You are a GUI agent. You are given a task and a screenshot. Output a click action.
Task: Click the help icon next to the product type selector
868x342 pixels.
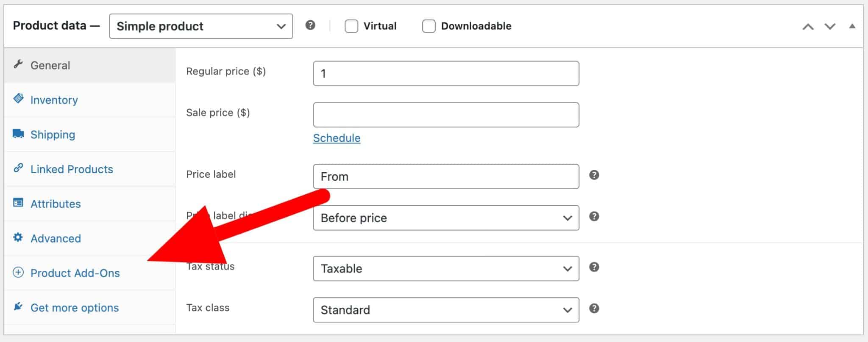(310, 26)
